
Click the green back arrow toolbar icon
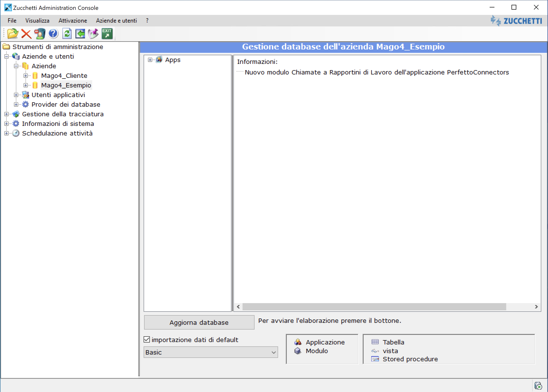point(80,34)
